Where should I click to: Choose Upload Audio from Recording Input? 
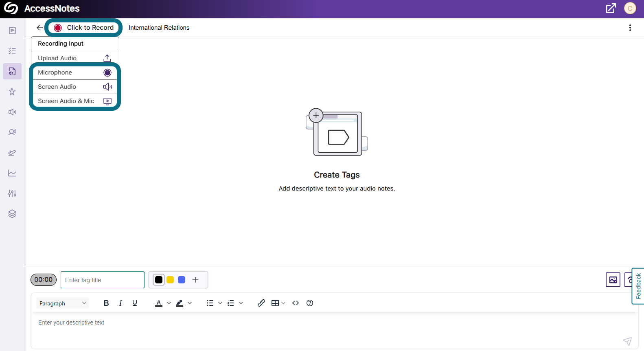click(x=75, y=58)
